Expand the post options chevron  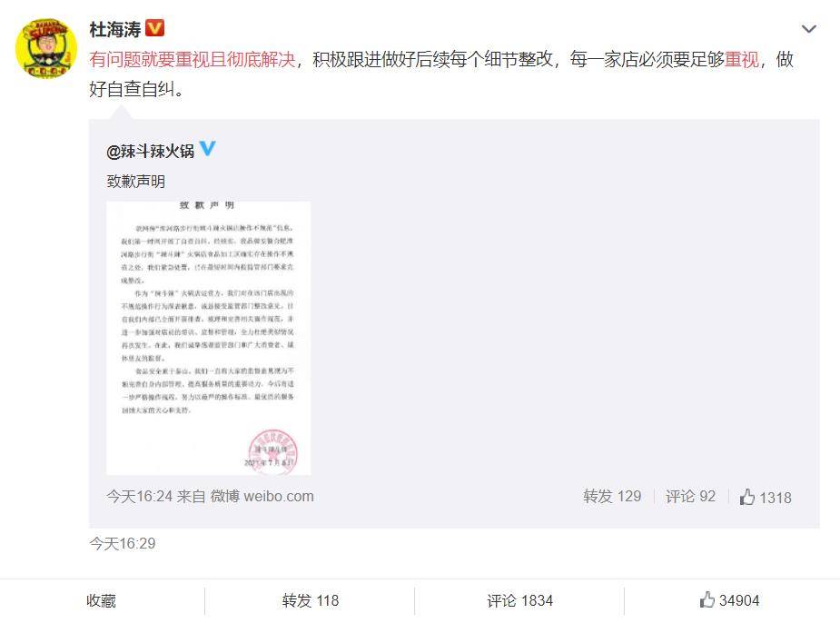pos(808,29)
